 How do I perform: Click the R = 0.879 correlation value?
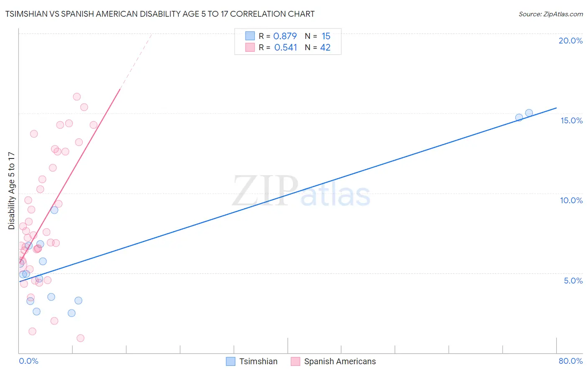(278, 36)
